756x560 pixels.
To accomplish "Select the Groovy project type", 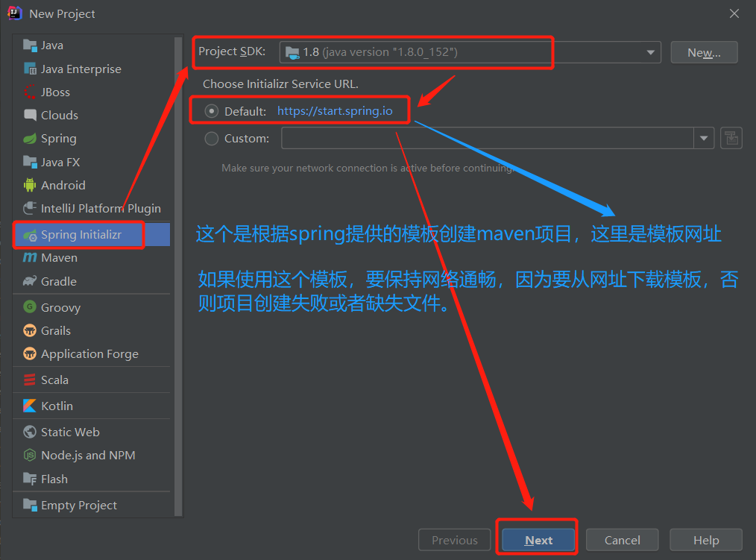I will [58, 306].
